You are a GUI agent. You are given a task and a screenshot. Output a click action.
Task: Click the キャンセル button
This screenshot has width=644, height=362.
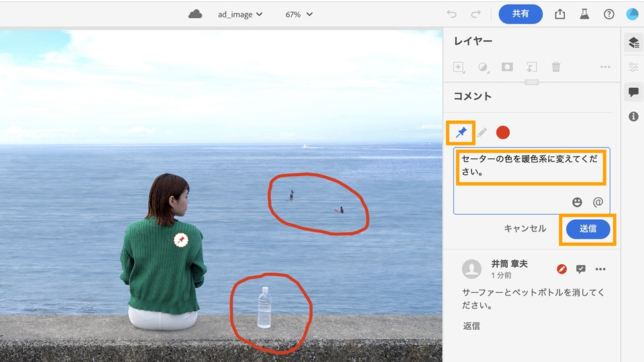pyautogui.click(x=525, y=229)
